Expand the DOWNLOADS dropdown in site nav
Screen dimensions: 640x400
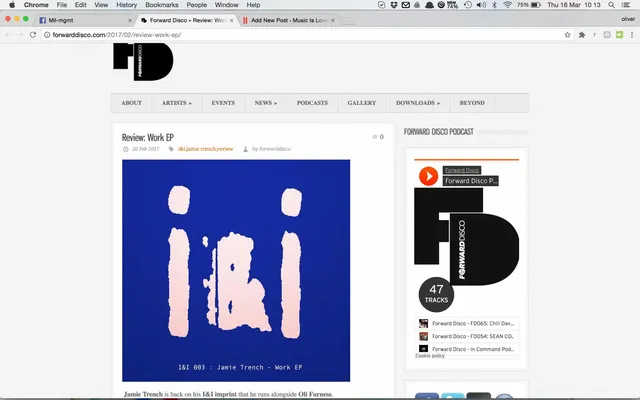tap(418, 103)
